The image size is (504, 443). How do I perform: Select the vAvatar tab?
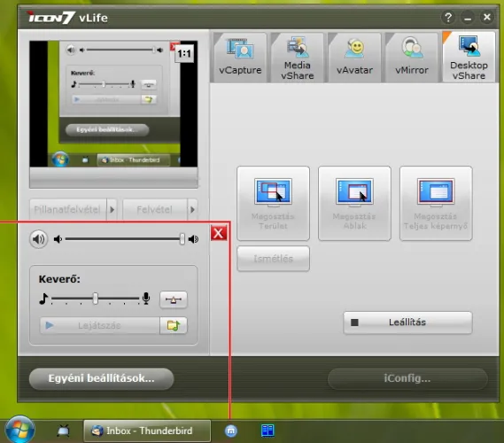pyautogui.click(x=354, y=58)
